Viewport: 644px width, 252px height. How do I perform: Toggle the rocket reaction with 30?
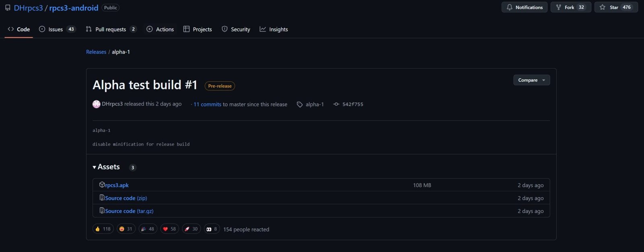pyautogui.click(x=191, y=229)
